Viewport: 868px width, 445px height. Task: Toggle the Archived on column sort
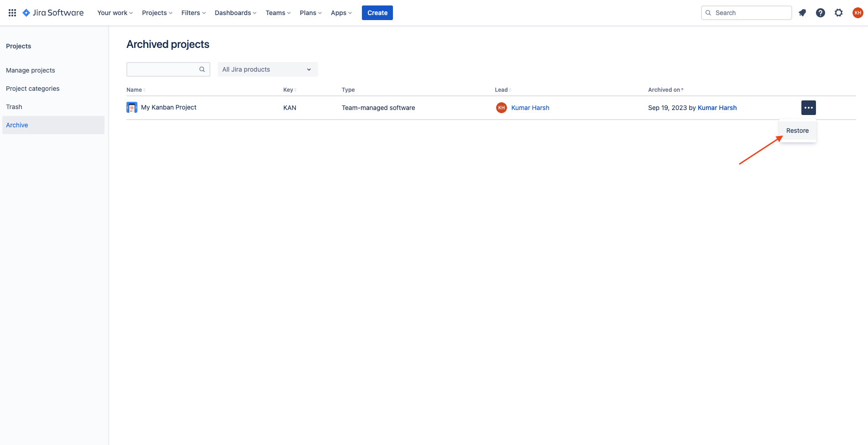(665, 89)
